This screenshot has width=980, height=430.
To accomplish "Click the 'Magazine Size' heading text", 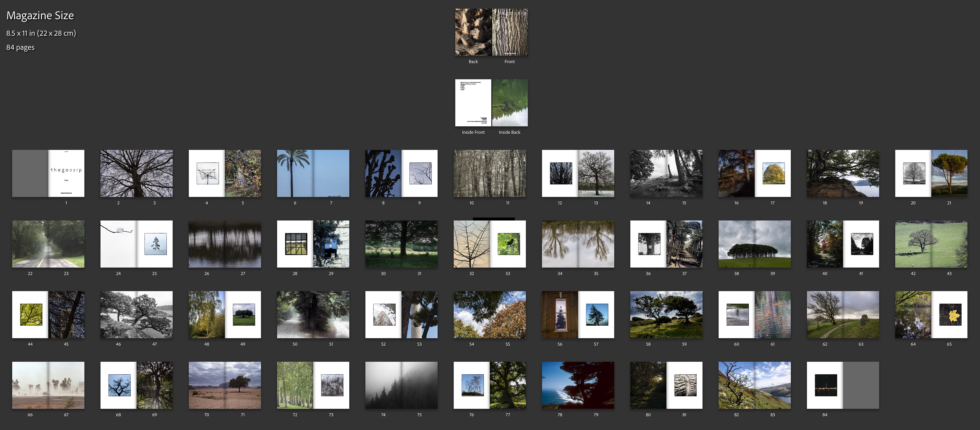I will click(40, 16).
